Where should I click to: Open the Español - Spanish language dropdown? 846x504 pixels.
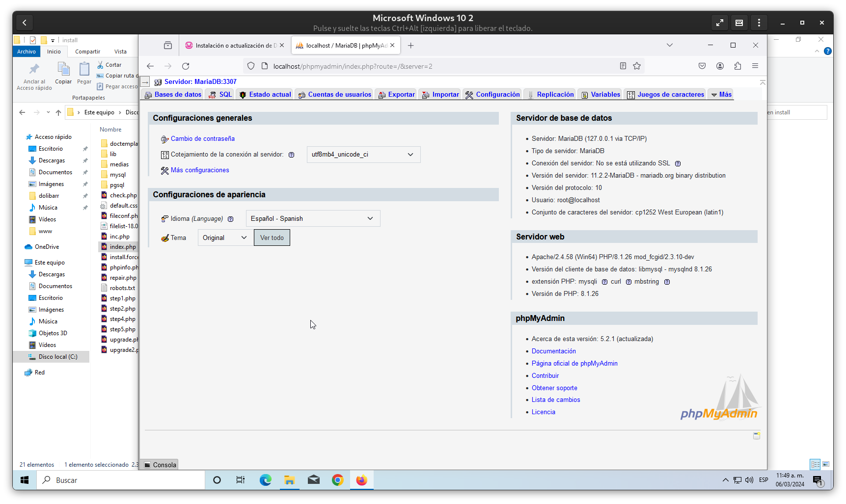[x=313, y=219]
